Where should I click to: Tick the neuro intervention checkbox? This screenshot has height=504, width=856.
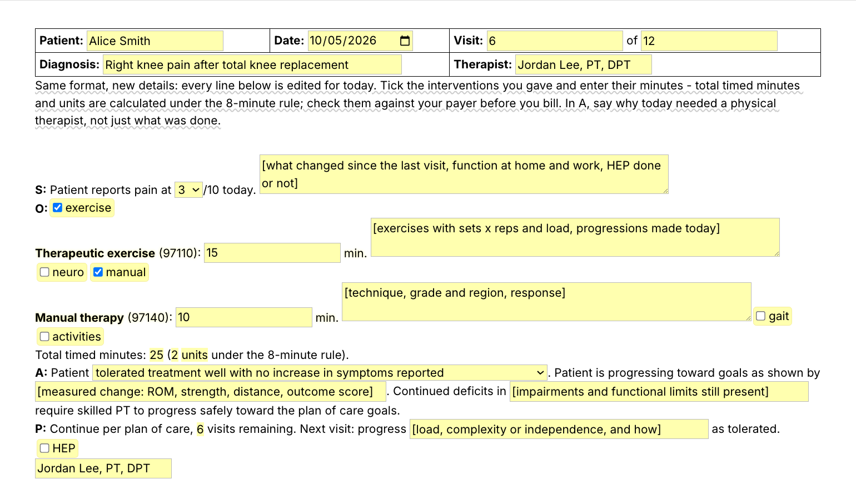44,272
